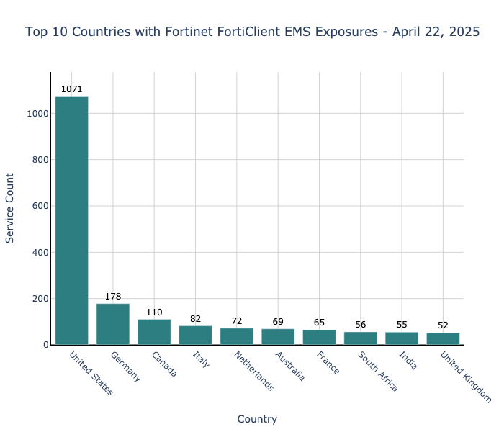
Task: Click the 200 y-axis tick label
Action: [40, 299]
